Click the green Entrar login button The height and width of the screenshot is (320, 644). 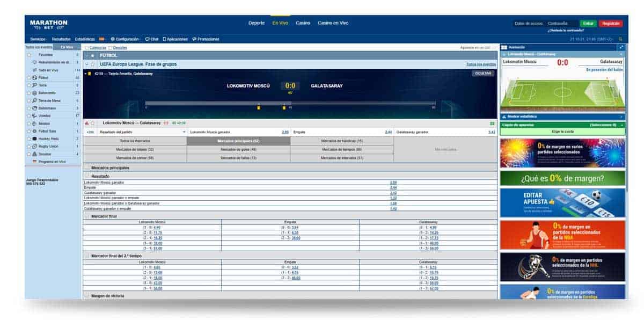pos(587,24)
